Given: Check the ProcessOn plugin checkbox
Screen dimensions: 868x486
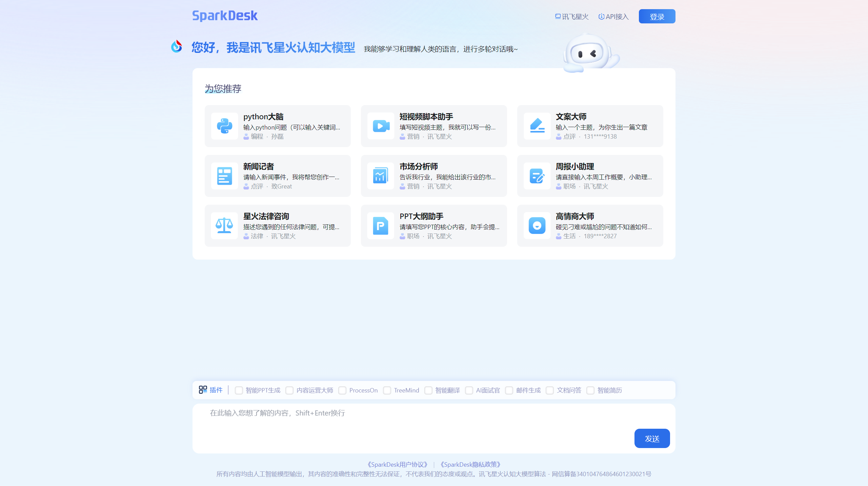Looking at the screenshot, I should pyautogui.click(x=342, y=390).
